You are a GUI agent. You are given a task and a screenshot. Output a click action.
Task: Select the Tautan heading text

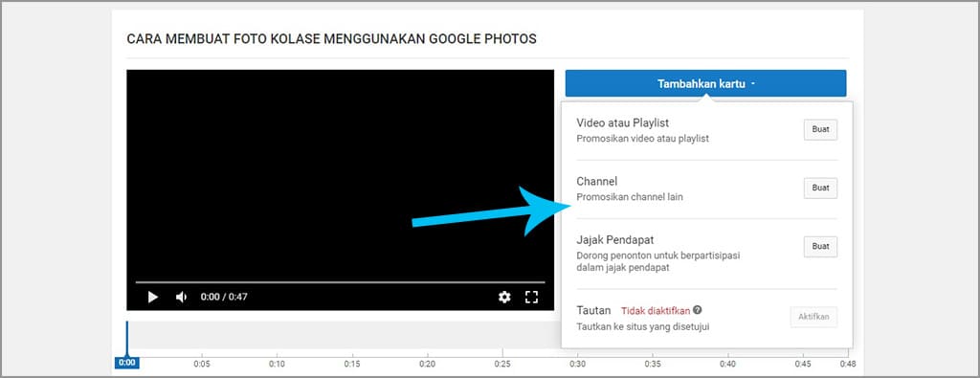[x=593, y=310]
